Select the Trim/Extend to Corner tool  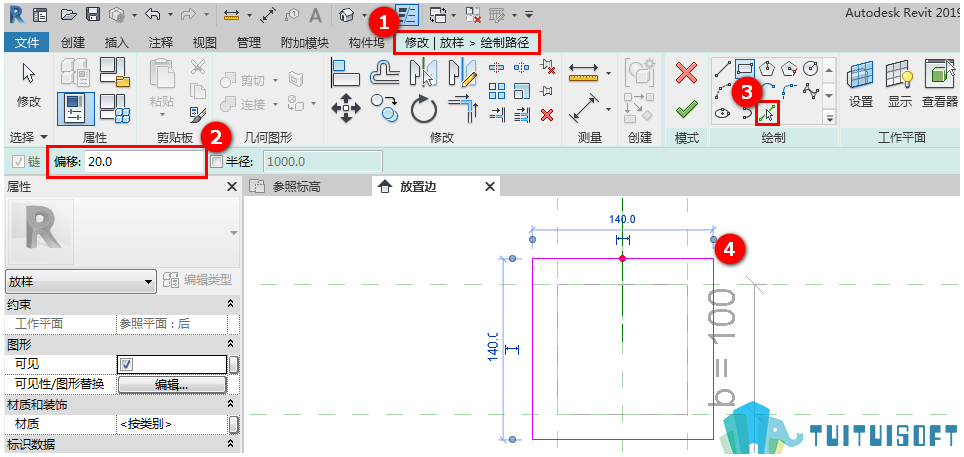[462, 109]
